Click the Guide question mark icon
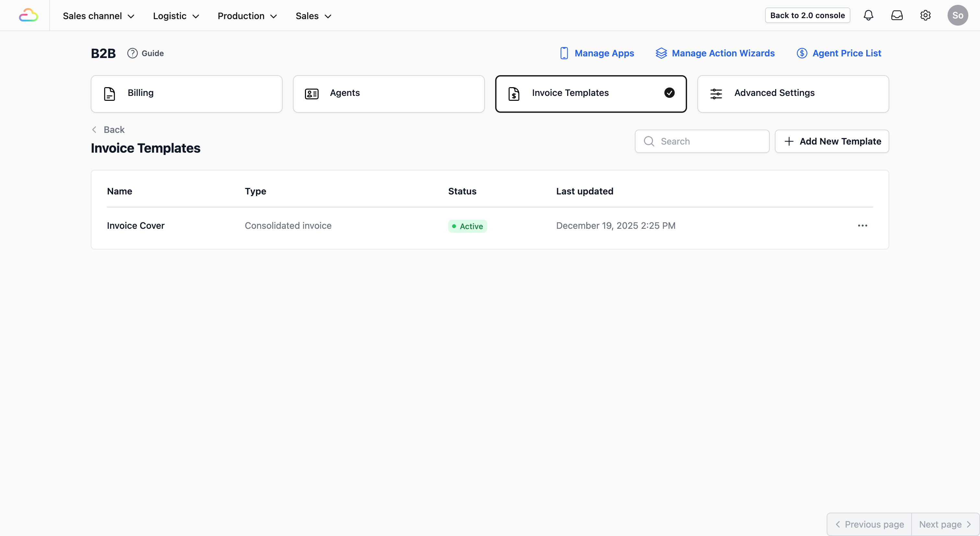980x536 pixels. tap(132, 53)
